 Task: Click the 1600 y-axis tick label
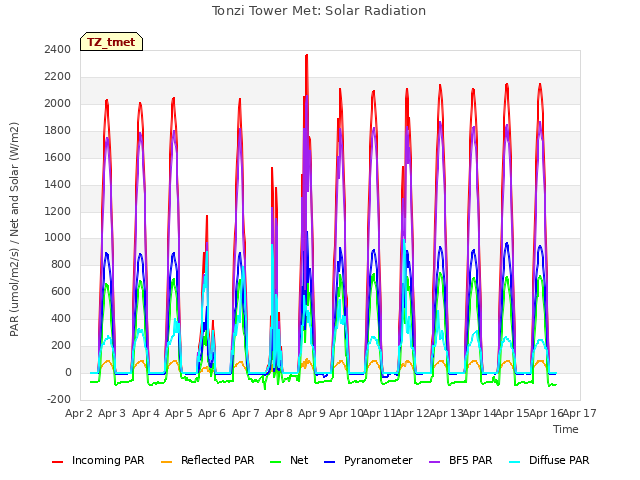(x=58, y=158)
